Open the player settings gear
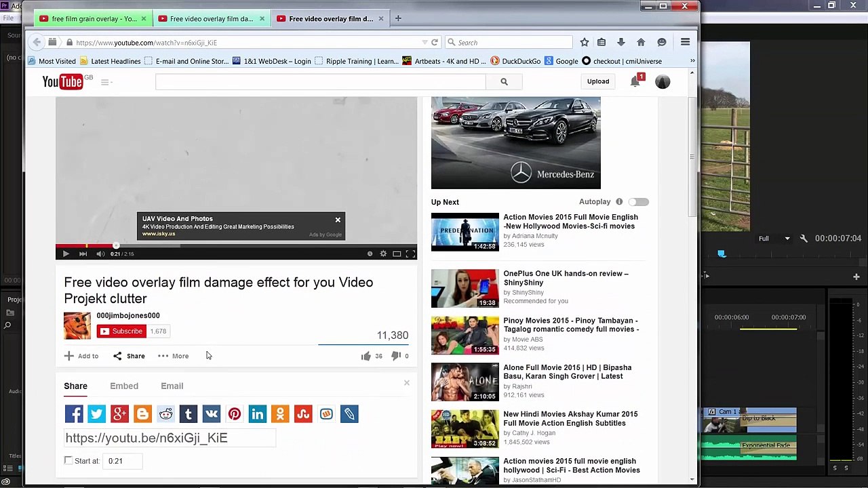This screenshot has width=868, height=488. 383,253
